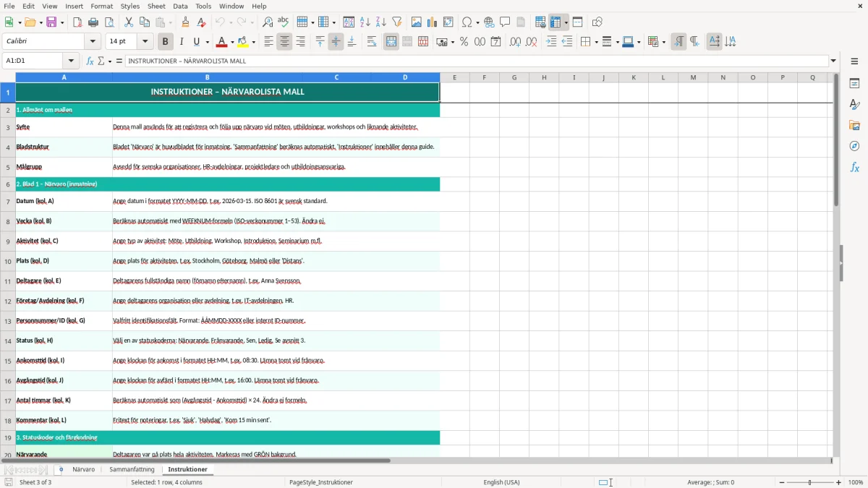Increase cell indent

click(551, 42)
